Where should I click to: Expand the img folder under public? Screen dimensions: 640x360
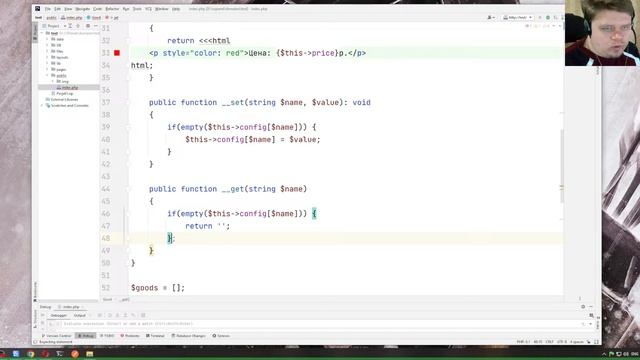[x=53, y=81]
